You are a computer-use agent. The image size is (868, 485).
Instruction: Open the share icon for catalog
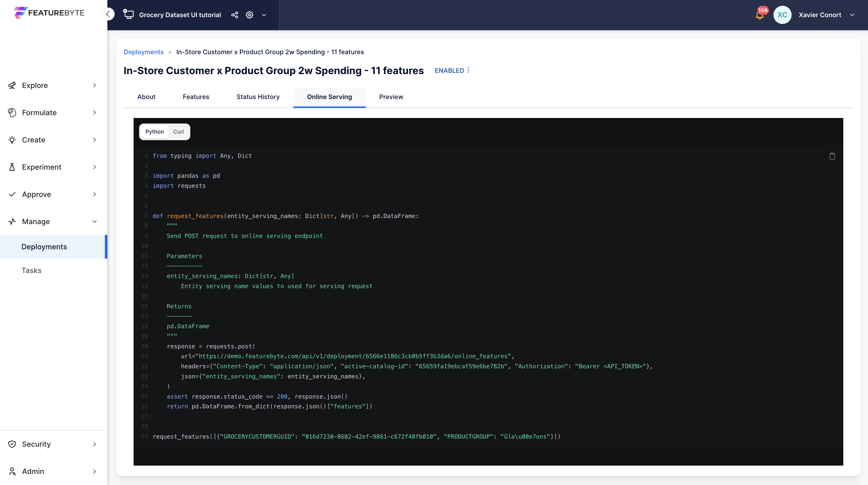coord(235,15)
